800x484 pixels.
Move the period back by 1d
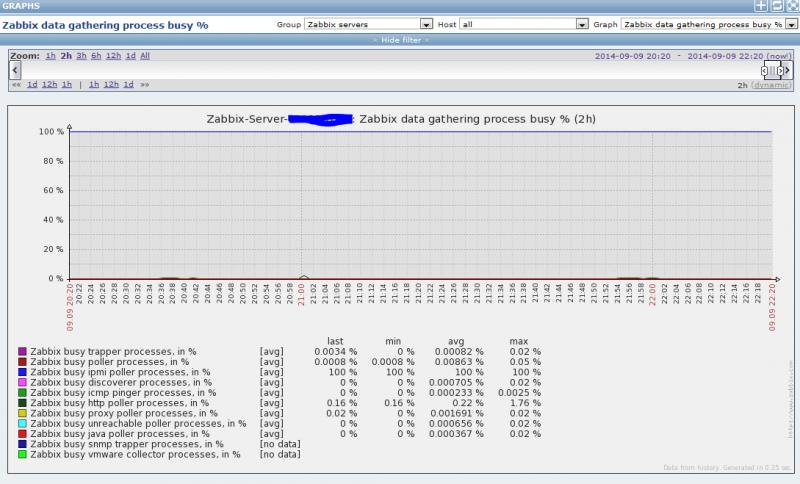pos(32,84)
